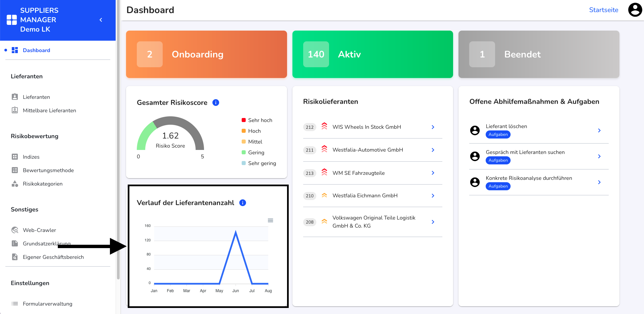The height and width of the screenshot is (314, 644).
Task: Open Westfalia-Automotive GmbH chevron
Action: pyautogui.click(x=433, y=150)
